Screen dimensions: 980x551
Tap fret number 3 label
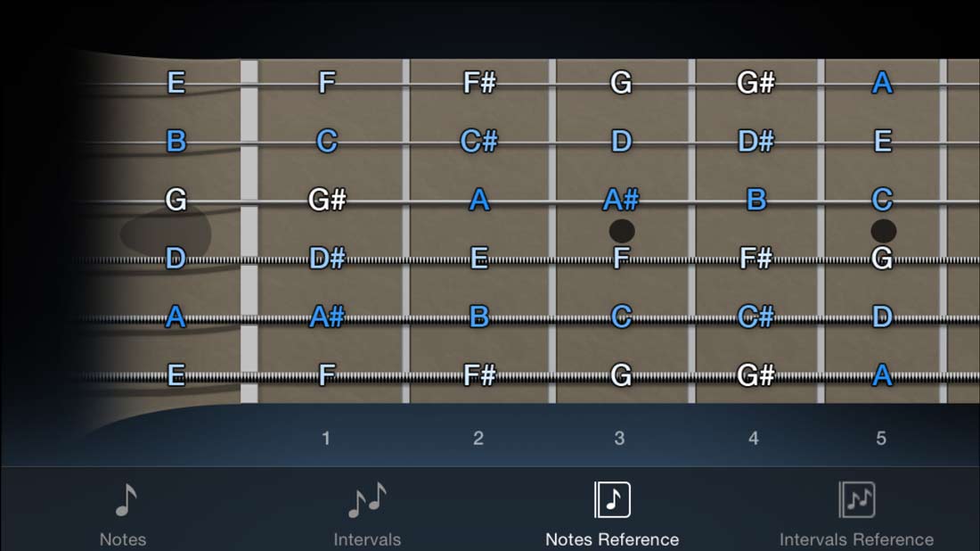619,438
